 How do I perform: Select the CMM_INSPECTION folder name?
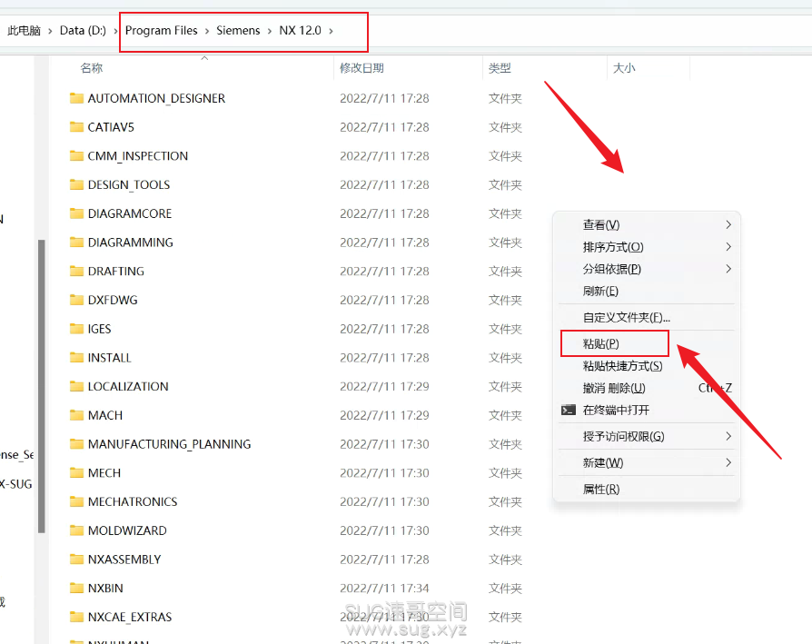tap(138, 156)
